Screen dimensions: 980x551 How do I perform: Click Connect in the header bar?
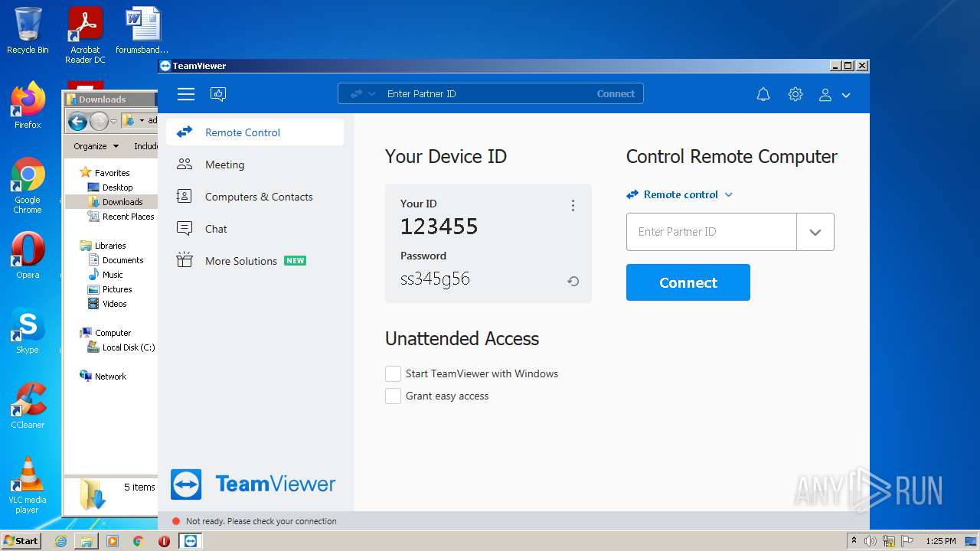coord(616,93)
